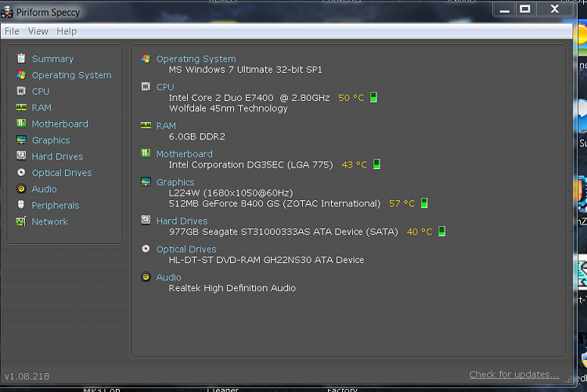Click the Graphics monitor icon in sidebar

click(21, 140)
